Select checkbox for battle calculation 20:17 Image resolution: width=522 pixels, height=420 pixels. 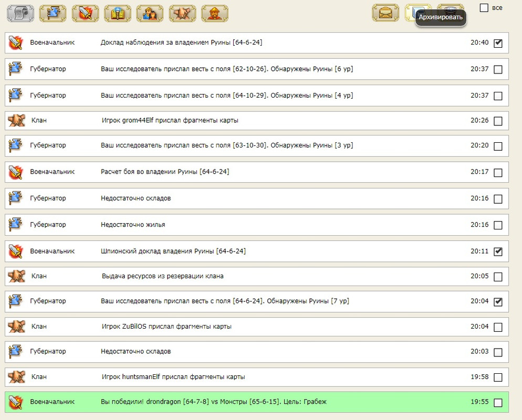pyautogui.click(x=498, y=173)
